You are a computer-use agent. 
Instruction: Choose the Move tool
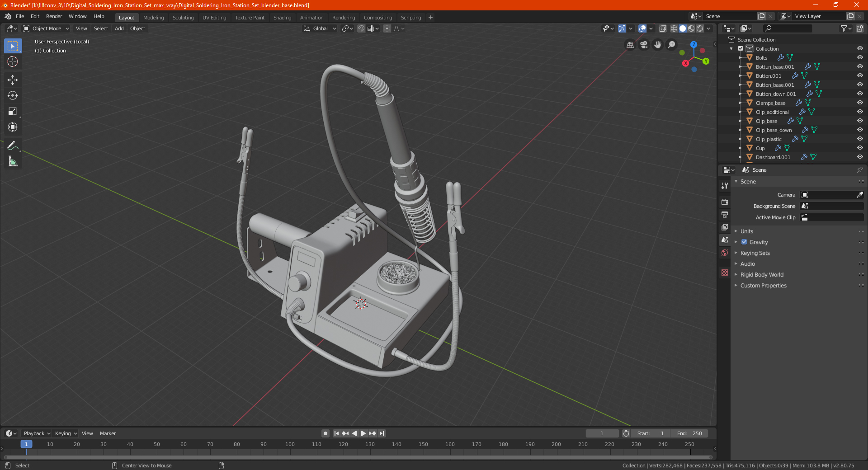[x=13, y=80]
